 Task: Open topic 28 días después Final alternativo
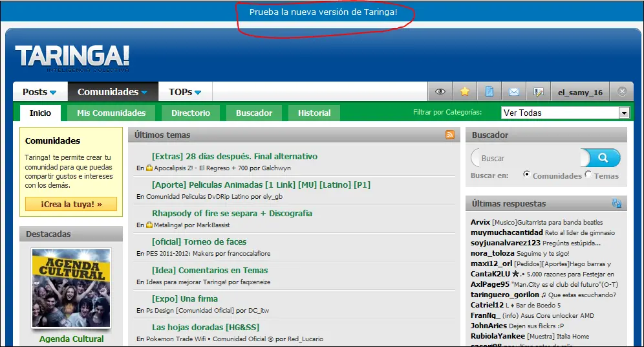coord(235,156)
